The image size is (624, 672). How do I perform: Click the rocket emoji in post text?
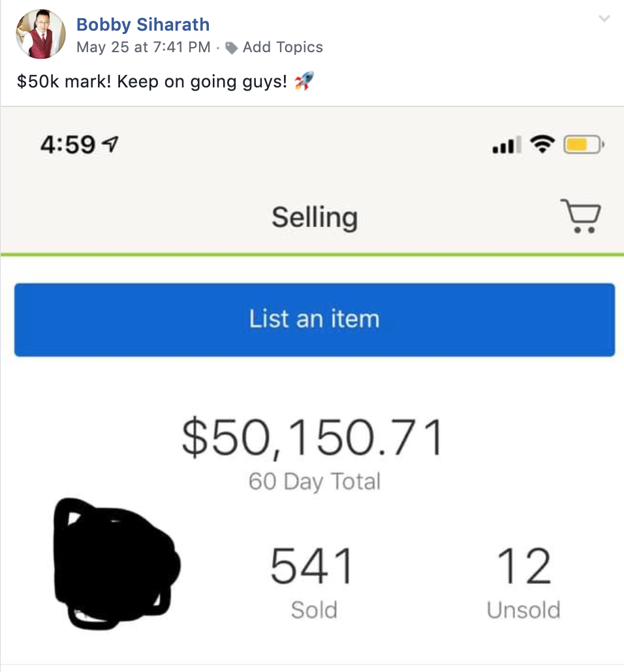click(x=304, y=80)
